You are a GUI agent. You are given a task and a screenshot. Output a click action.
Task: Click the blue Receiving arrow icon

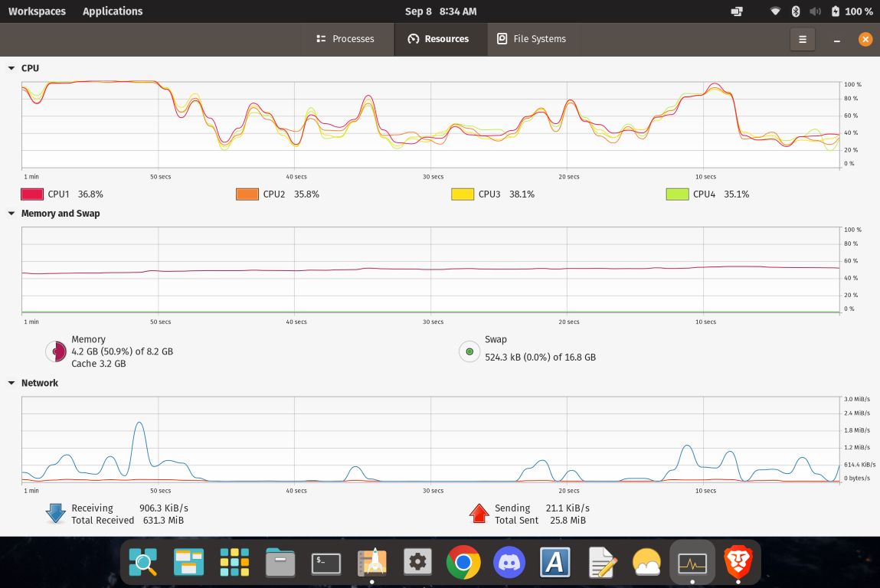56,514
